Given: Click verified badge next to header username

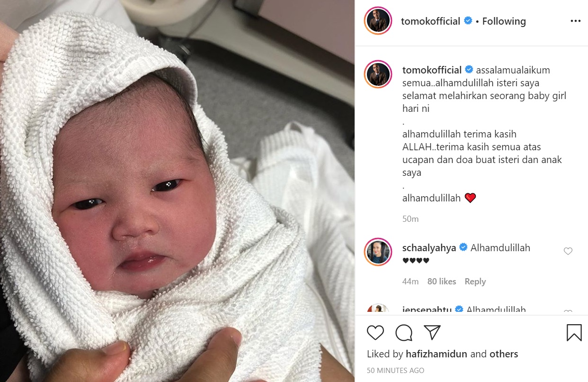Looking at the screenshot, I should 468,21.
